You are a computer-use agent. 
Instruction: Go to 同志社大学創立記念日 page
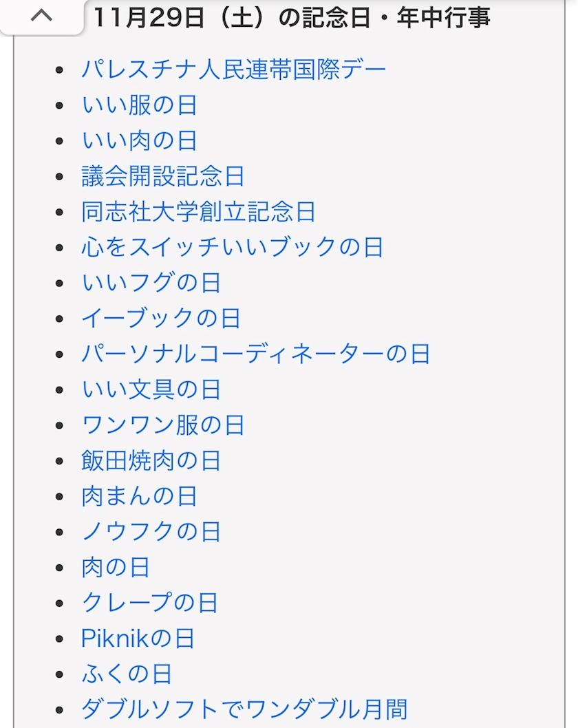coord(198,212)
